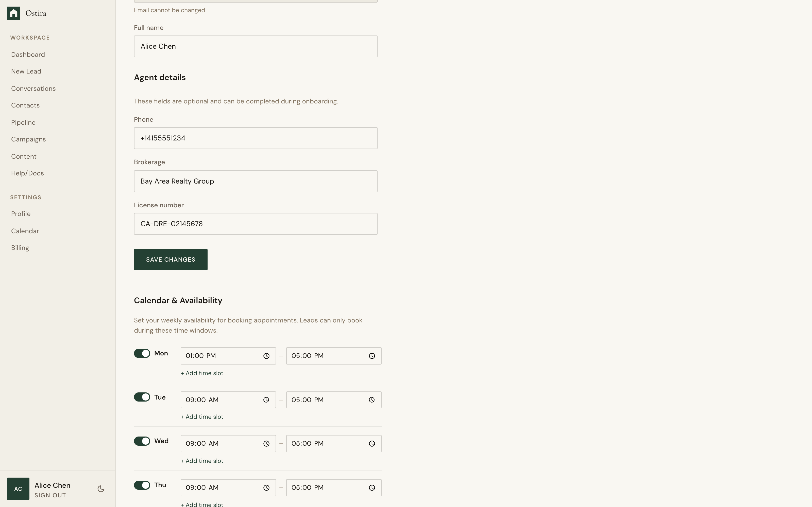Navigate to Billing settings

coord(20,247)
